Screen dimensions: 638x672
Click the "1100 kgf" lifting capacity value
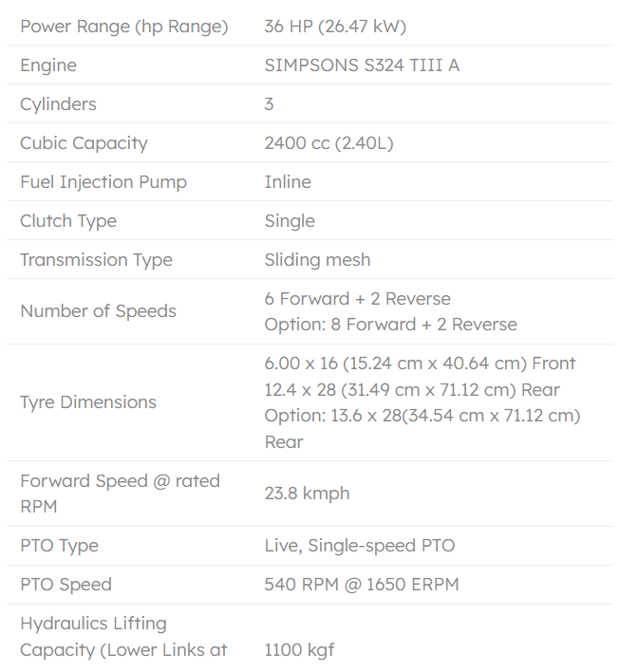(299, 650)
